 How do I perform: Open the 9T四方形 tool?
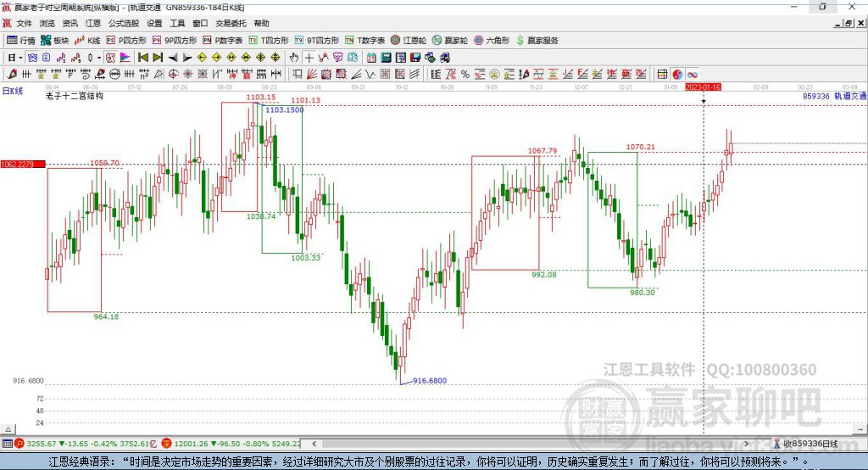pos(317,41)
